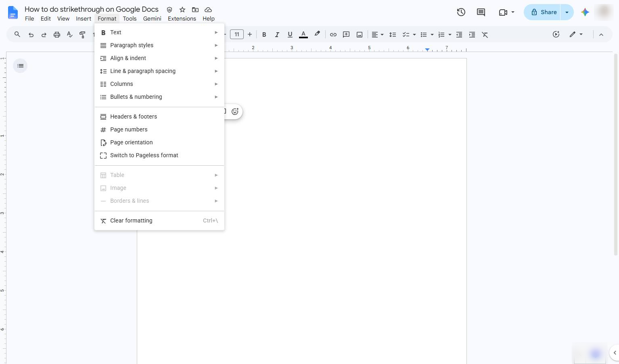
Task: Show the document outline tabs
Action: point(20,66)
